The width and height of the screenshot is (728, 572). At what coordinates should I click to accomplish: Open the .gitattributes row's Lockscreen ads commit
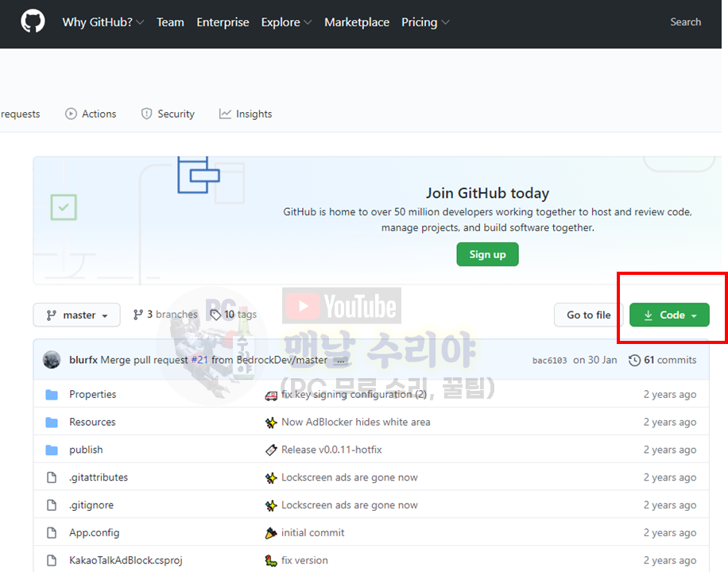pyautogui.click(x=349, y=477)
